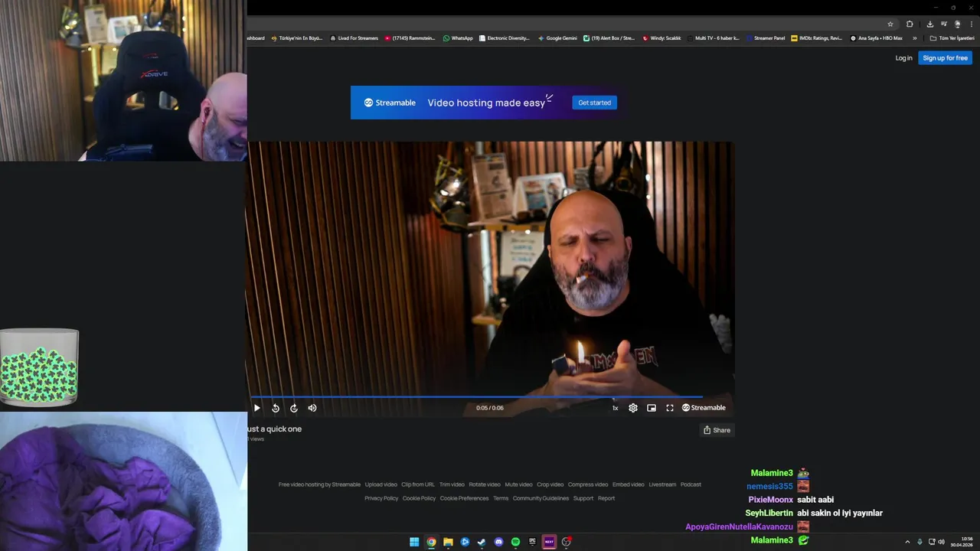The height and width of the screenshot is (551, 980).
Task: Skip the video forward a few seconds
Action: coord(294,408)
